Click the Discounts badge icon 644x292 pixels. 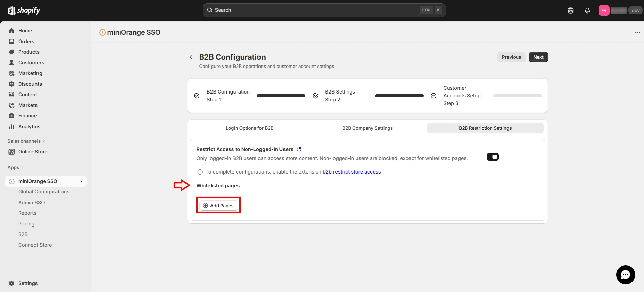(x=11, y=84)
